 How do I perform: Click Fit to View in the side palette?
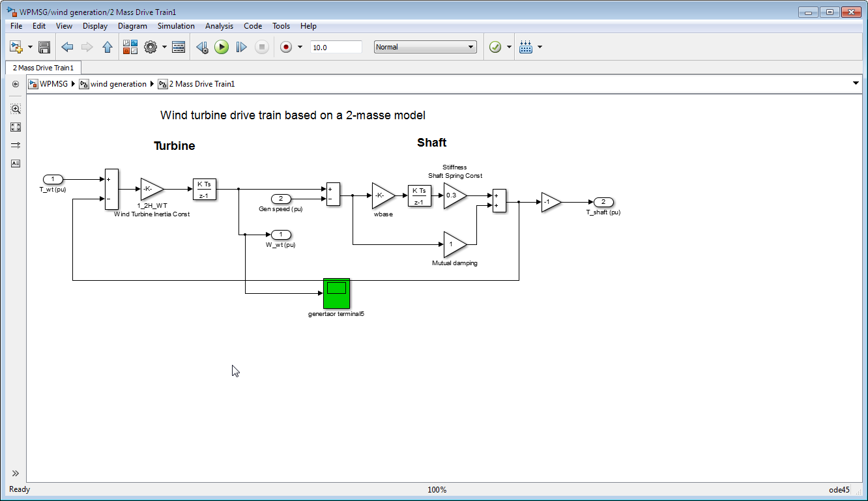[16, 127]
